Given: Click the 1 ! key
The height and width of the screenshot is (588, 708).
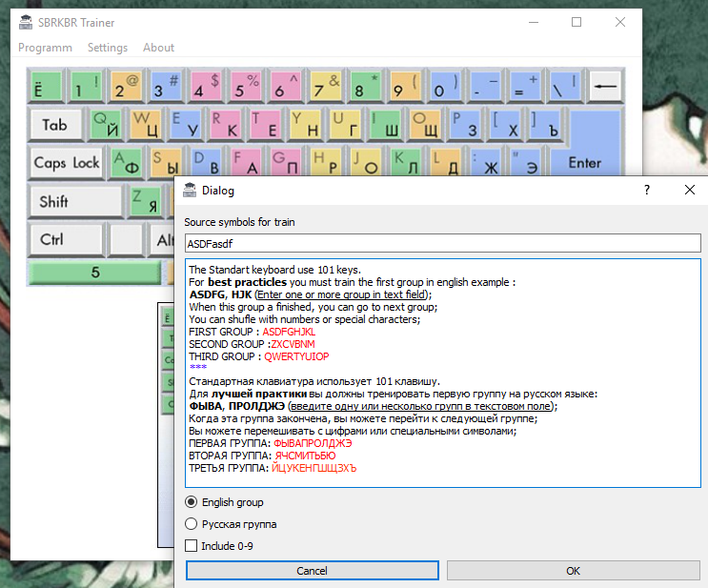Looking at the screenshot, I should pyautogui.click(x=86, y=86).
